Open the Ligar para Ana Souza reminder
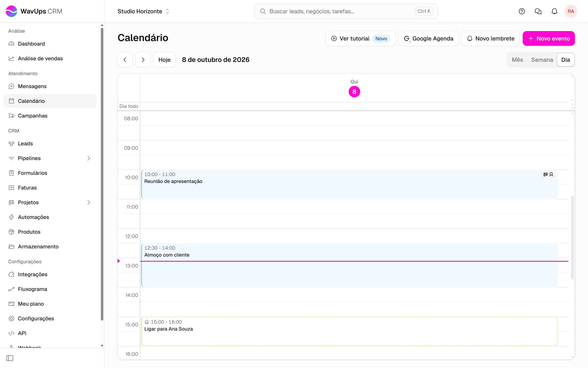The height and width of the screenshot is (368, 588). (x=349, y=331)
